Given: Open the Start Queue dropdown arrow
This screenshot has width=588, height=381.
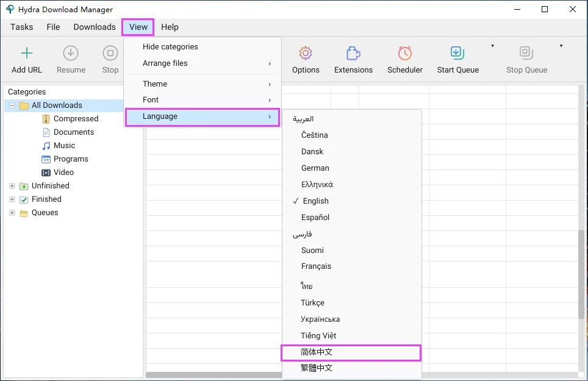Looking at the screenshot, I should [x=492, y=46].
